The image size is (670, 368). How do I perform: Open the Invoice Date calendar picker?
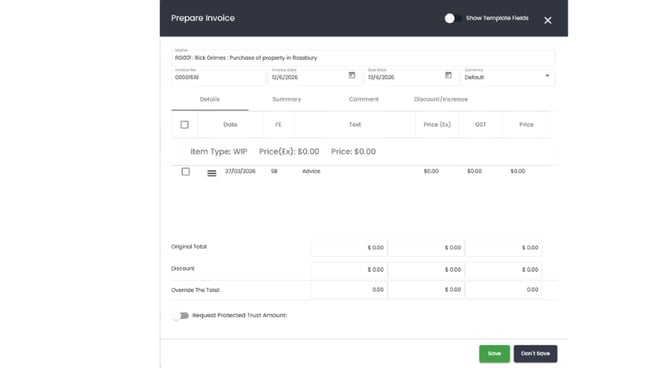(352, 75)
